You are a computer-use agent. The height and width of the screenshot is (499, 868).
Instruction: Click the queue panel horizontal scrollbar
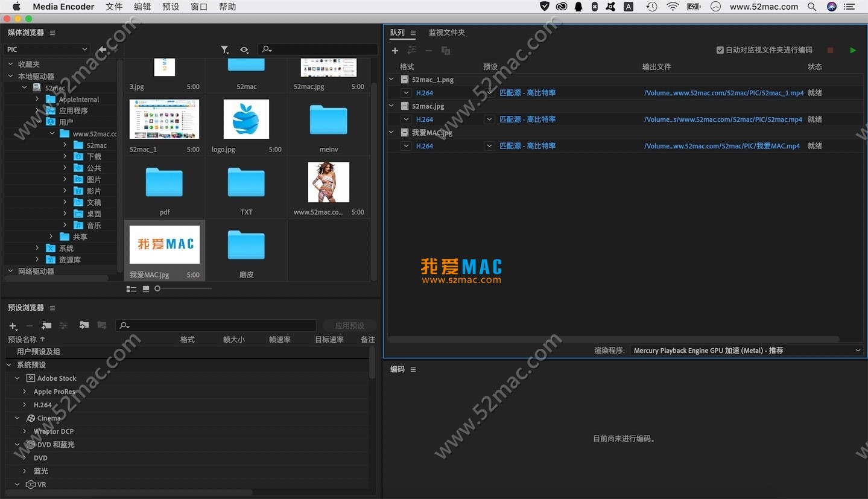tap(613, 339)
